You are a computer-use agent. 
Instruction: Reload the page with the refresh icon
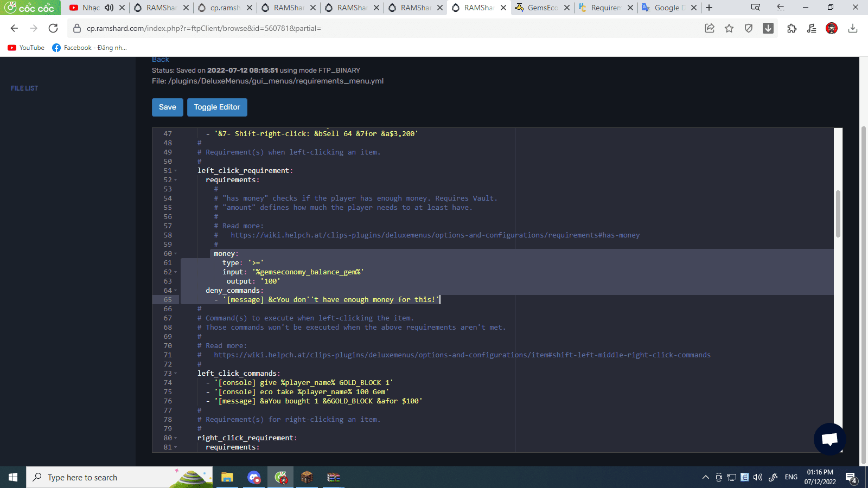coord(53,28)
